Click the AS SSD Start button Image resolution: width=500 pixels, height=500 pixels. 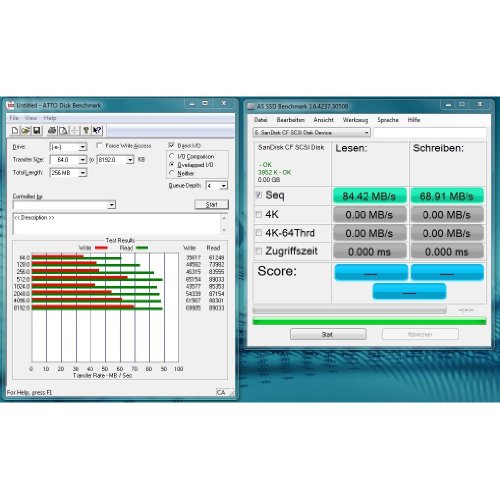point(328,334)
